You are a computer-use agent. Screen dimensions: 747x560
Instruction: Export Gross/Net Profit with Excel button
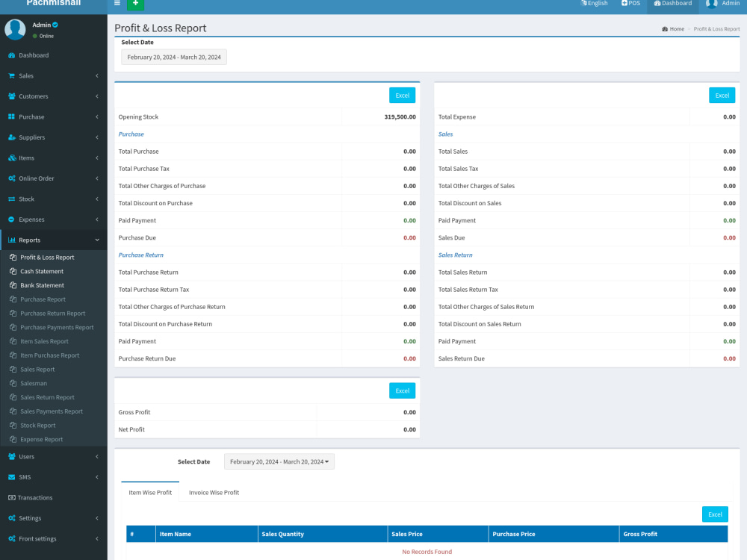click(402, 391)
